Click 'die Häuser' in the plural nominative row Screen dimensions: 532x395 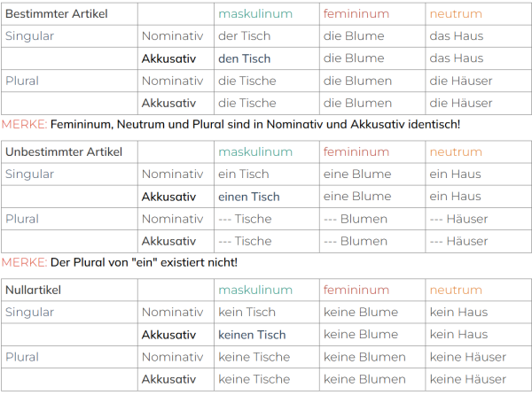coord(479,81)
